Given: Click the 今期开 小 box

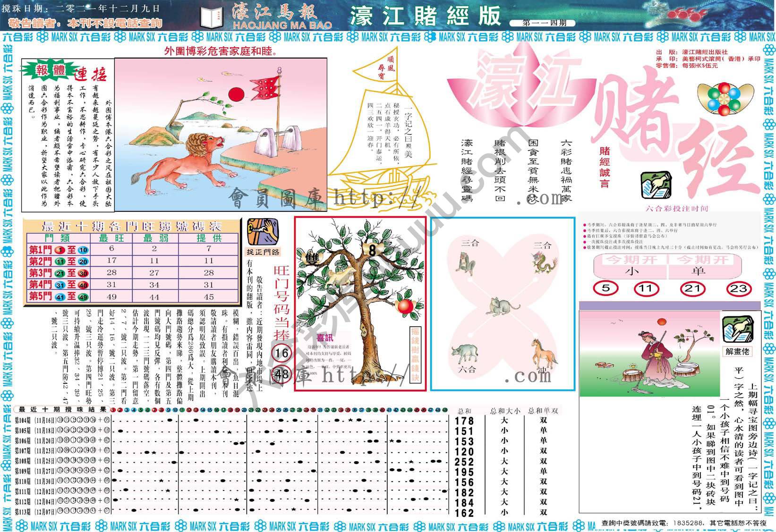Looking at the screenshot, I should [631, 267].
